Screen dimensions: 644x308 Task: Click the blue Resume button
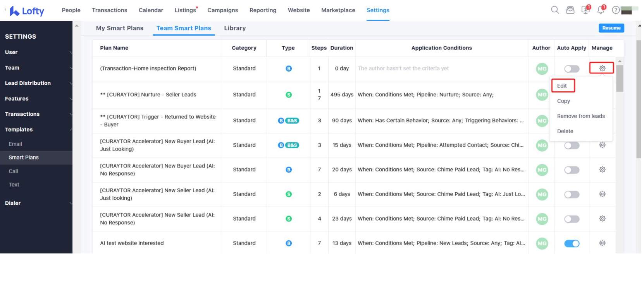click(611, 28)
